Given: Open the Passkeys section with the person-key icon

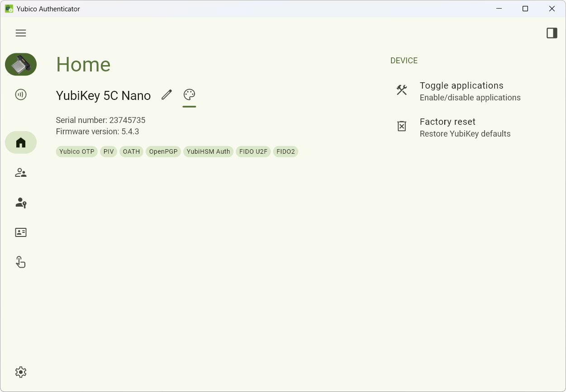Looking at the screenshot, I should point(21,203).
